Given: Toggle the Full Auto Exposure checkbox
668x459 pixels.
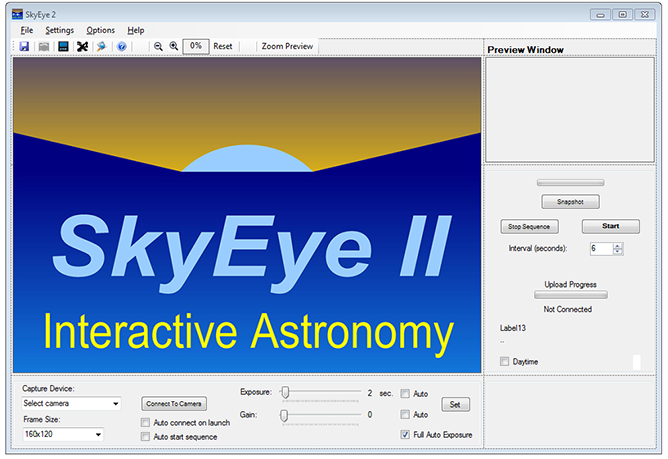Looking at the screenshot, I should [x=405, y=435].
